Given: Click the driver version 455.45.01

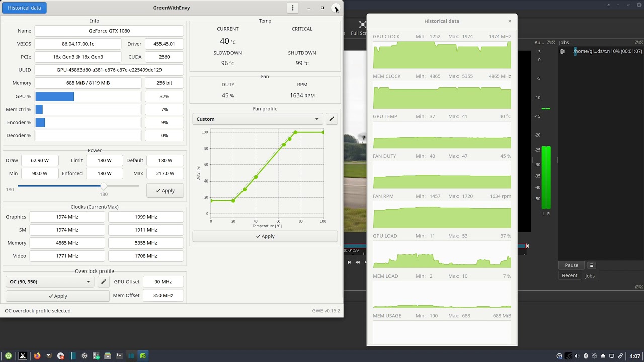Looking at the screenshot, I should pos(164,44).
